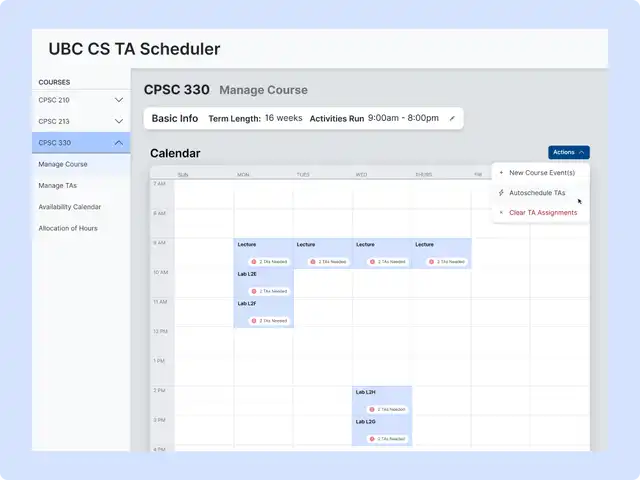Click the Lab L2G calendar event

point(381,430)
